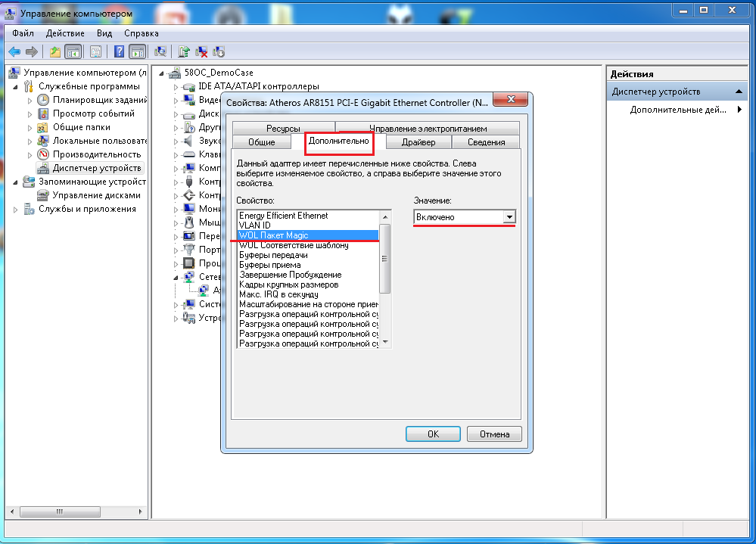Click Scan for hardware changes icon
Image resolution: width=756 pixels, height=544 pixels.
[x=160, y=51]
